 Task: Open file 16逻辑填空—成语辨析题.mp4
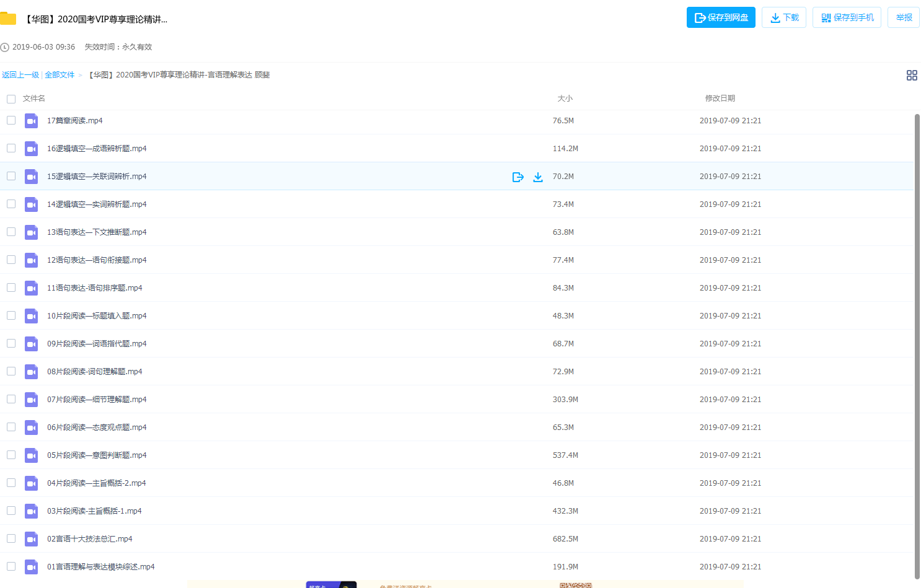97,149
